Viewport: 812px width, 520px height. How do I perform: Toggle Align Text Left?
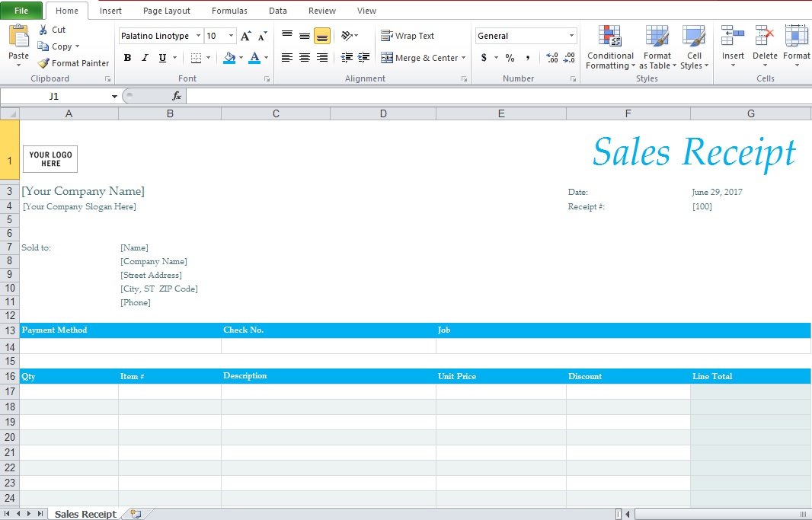point(287,57)
